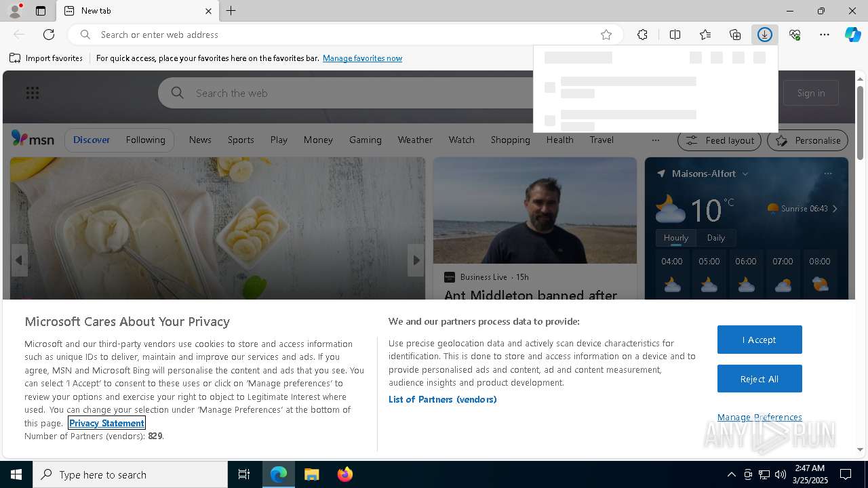Open File Explorer from the taskbar
868x488 pixels.
point(311,474)
